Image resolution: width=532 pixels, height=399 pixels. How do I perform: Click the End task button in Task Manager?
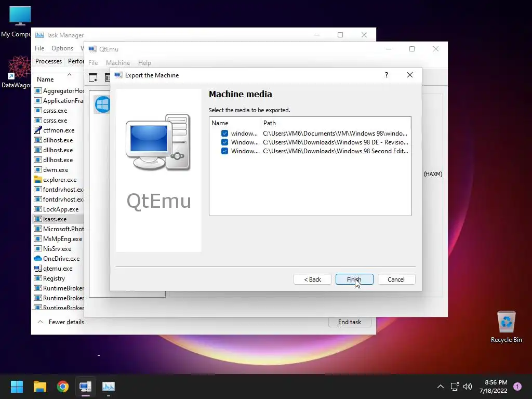coord(350,322)
